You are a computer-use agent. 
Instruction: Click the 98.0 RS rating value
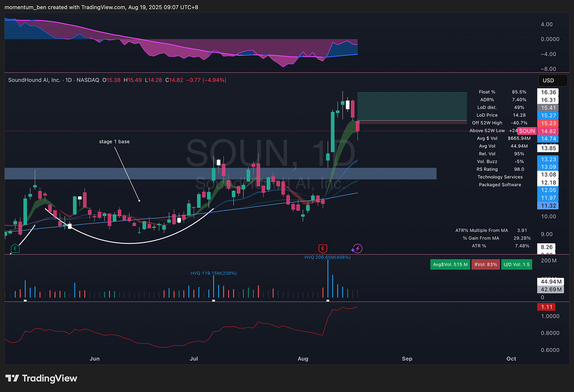pos(519,169)
